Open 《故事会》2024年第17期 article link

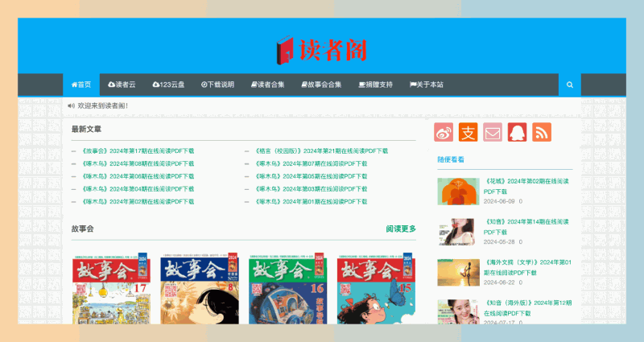point(138,151)
